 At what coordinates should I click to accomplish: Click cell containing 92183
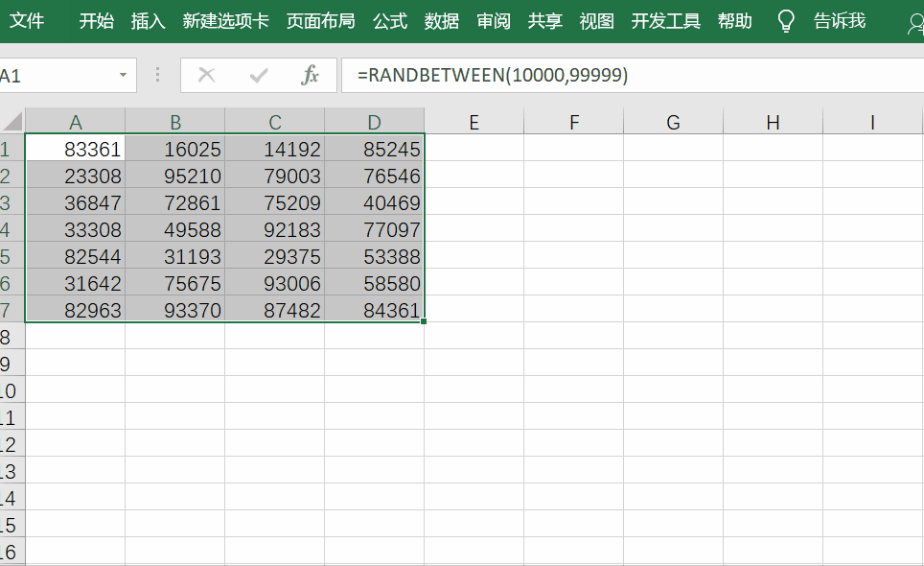click(x=274, y=229)
